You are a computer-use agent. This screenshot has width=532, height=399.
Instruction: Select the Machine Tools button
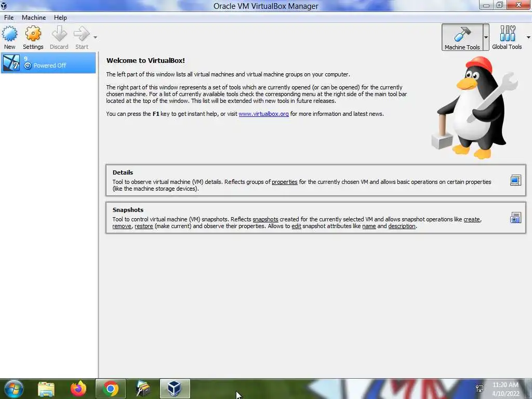462,37
